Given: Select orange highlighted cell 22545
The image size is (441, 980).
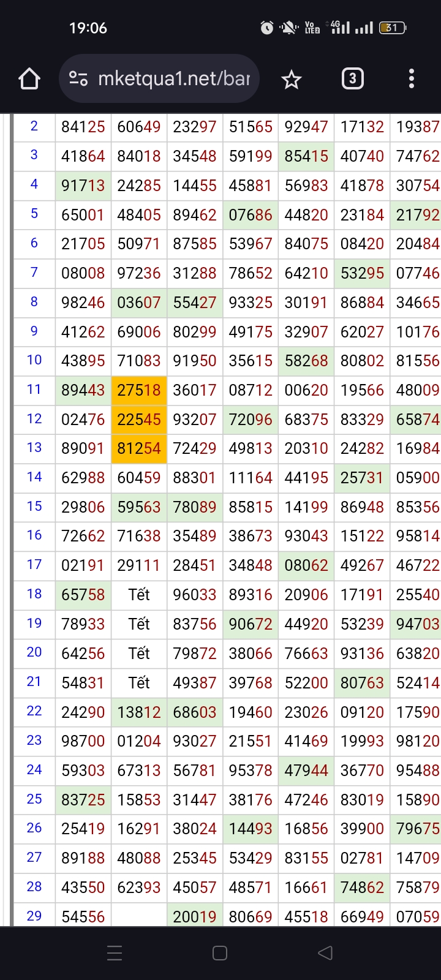Looking at the screenshot, I should tap(139, 420).
